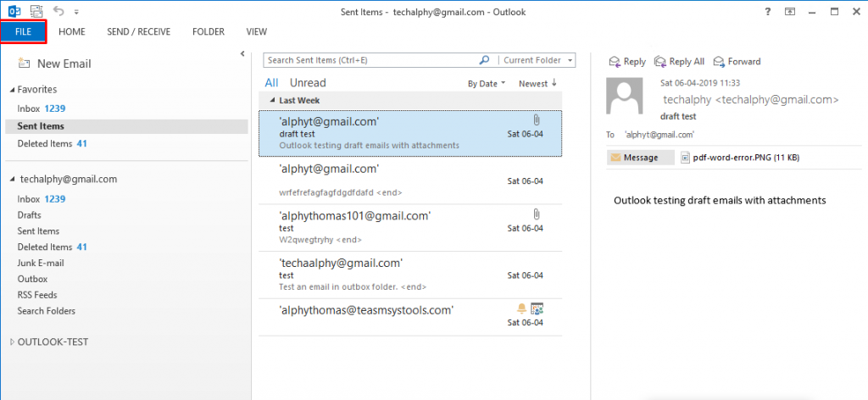Image resolution: width=868 pixels, height=400 pixels.
Task: Open the SEND / RECEIVE tab
Action: (x=139, y=31)
